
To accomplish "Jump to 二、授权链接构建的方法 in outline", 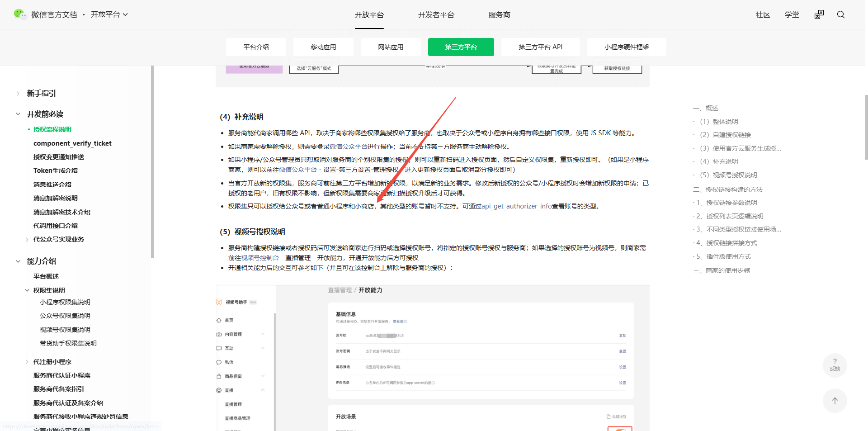I will click(x=728, y=189).
